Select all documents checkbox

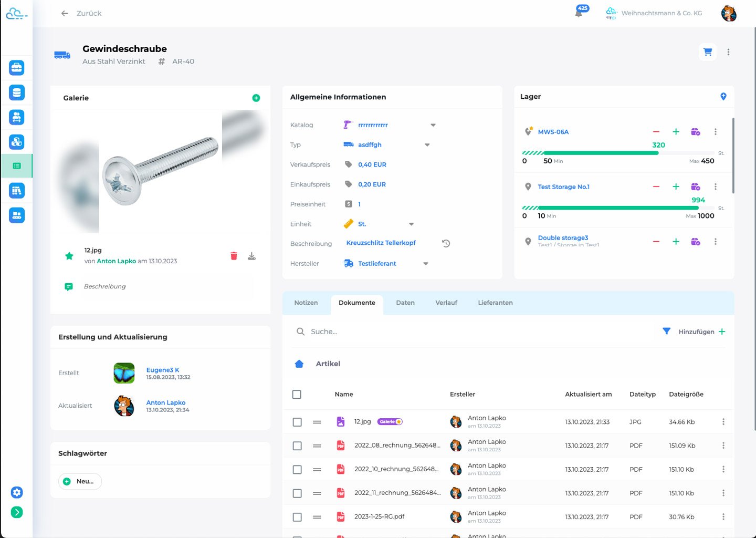click(297, 395)
